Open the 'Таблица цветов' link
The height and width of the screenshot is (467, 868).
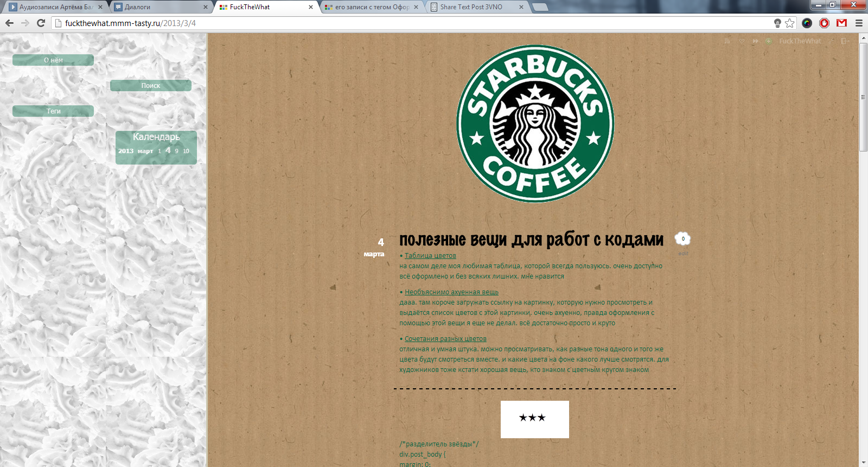pyautogui.click(x=430, y=256)
